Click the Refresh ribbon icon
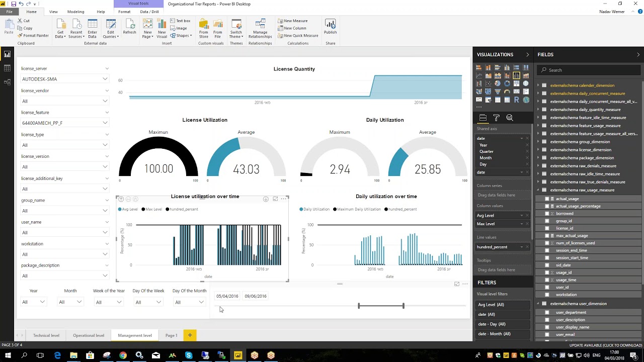 [x=129, y=27]
